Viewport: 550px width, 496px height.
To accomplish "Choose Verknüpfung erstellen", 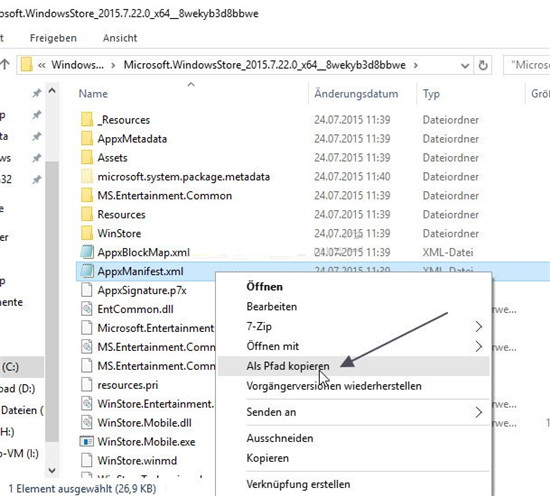I will click(x=298, y=484).
